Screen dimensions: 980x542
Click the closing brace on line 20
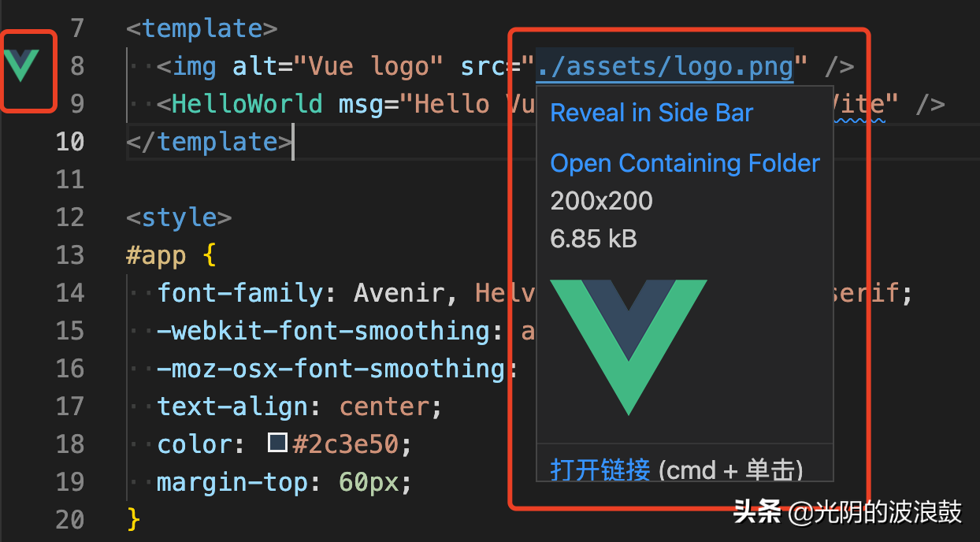(134, 520)
